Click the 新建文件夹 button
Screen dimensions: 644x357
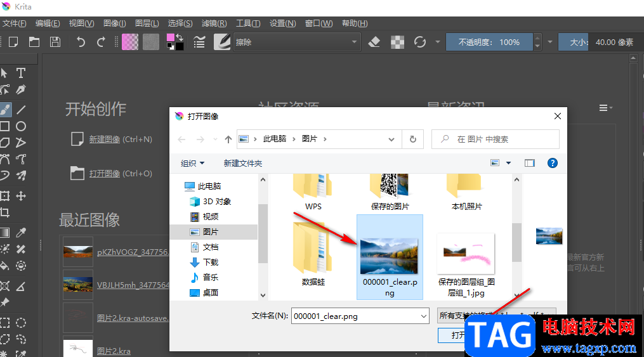(x=243, y=164)
